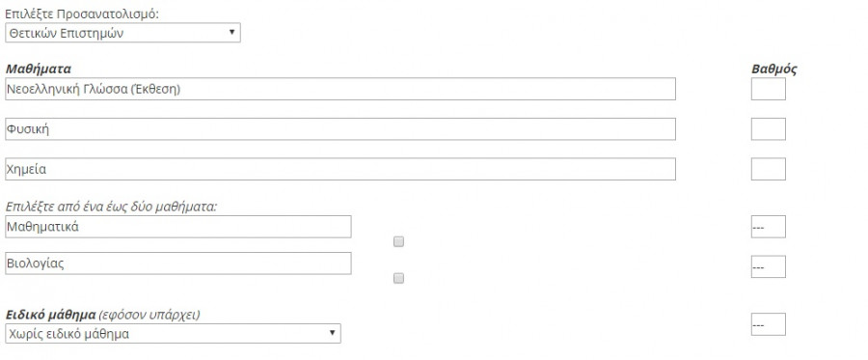The image size is (868, 360).
Task: Click the Επιλέξτε Προσανατολισμό label
Action: (x=82, y=14)
